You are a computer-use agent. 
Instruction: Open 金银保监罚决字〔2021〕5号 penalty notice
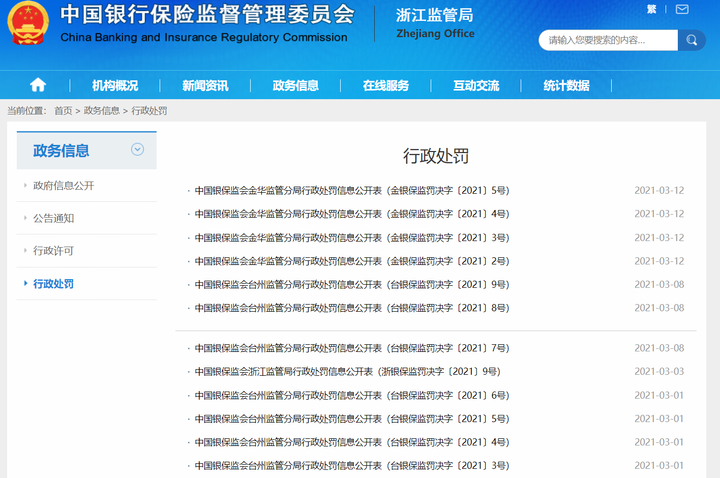(352, 190)
